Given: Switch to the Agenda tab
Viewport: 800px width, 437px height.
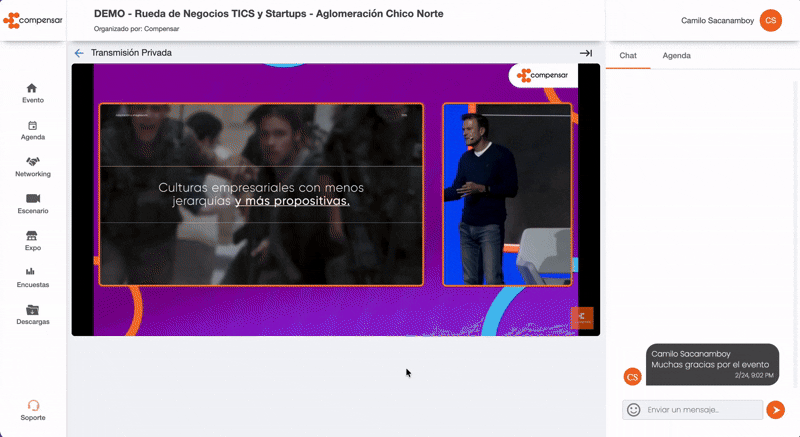Looking at the screenshot, I should point(677,56).
